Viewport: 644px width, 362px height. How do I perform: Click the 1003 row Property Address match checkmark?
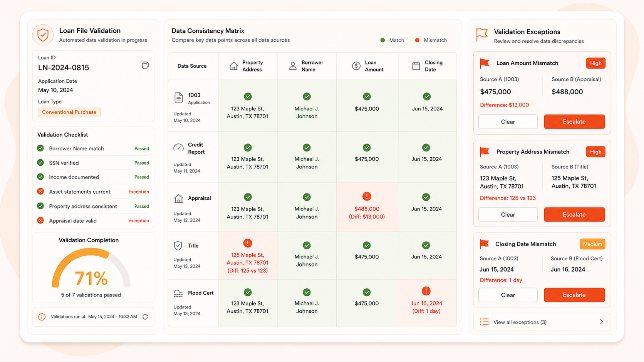point(248,96)
